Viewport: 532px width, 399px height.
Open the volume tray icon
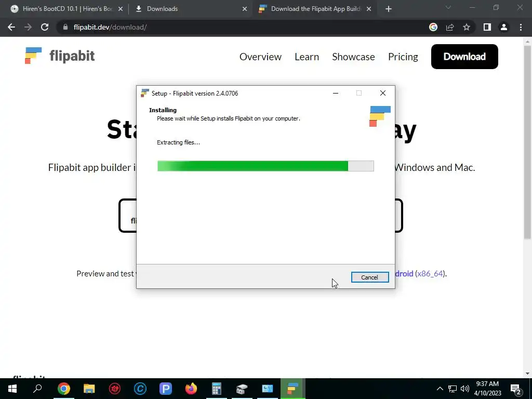click(465, 389)
